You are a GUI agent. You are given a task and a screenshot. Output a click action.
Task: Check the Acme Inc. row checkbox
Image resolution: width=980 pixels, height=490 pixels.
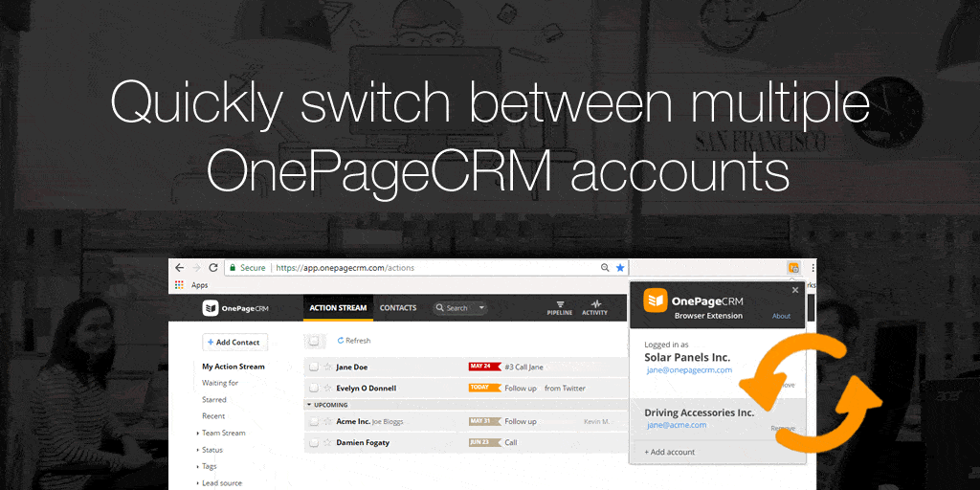[x=314, y=421]
